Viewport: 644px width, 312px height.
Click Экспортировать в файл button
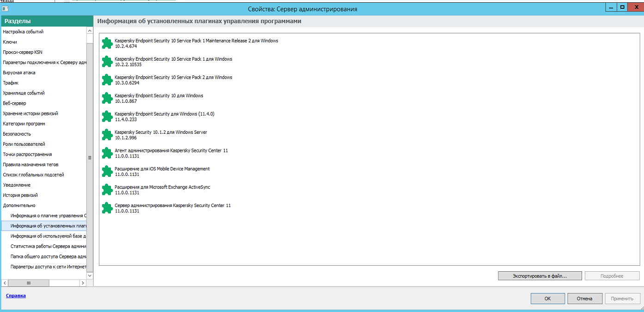click(x=540, y=276)
